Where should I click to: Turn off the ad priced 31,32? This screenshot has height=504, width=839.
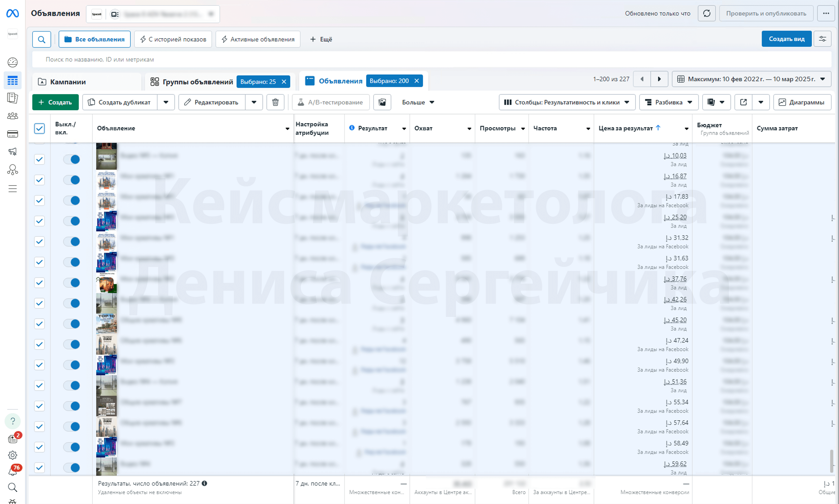click(x=71, y=242)
